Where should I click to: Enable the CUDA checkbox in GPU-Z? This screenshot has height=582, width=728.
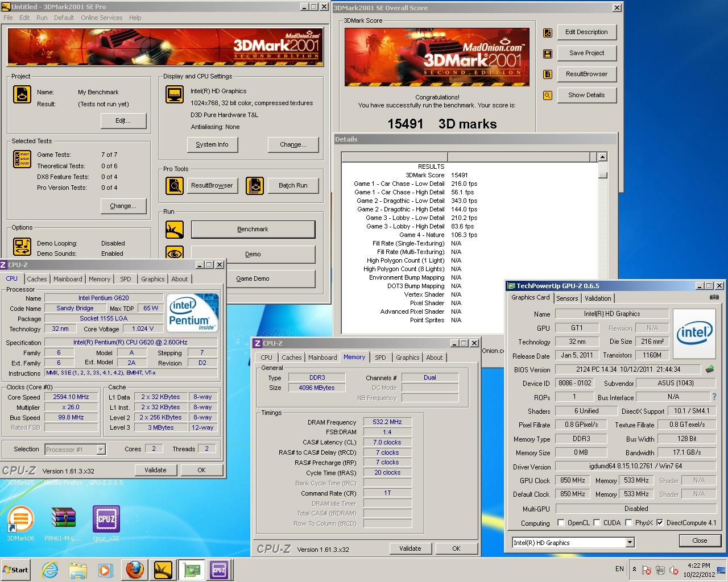597,523
